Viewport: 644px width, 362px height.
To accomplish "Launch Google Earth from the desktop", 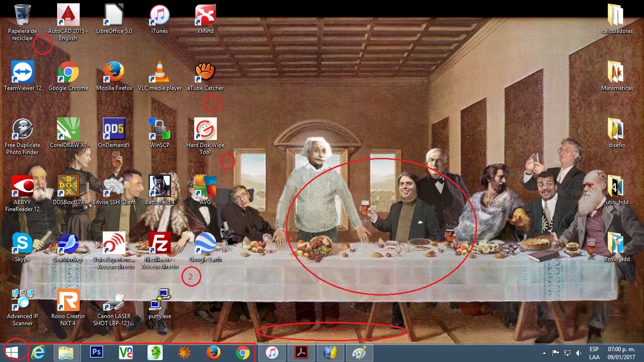I will pyautogui.click(x=205, y=244).
